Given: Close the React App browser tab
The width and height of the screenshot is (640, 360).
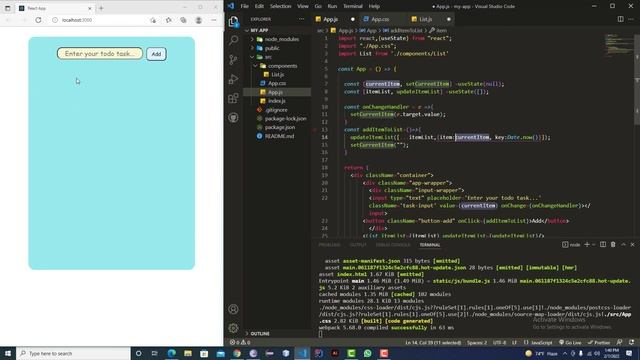Looking at the screenshot, I should tap(90, 8).
